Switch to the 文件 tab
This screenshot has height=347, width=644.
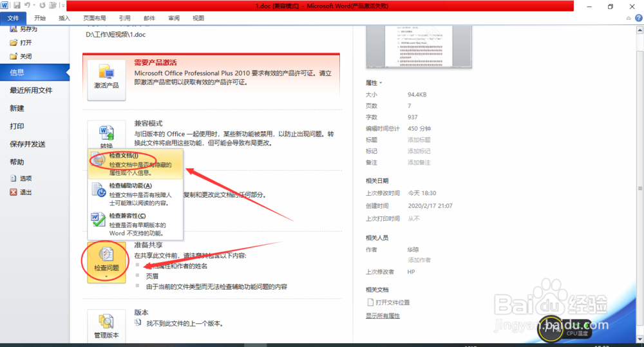(13, 18)
